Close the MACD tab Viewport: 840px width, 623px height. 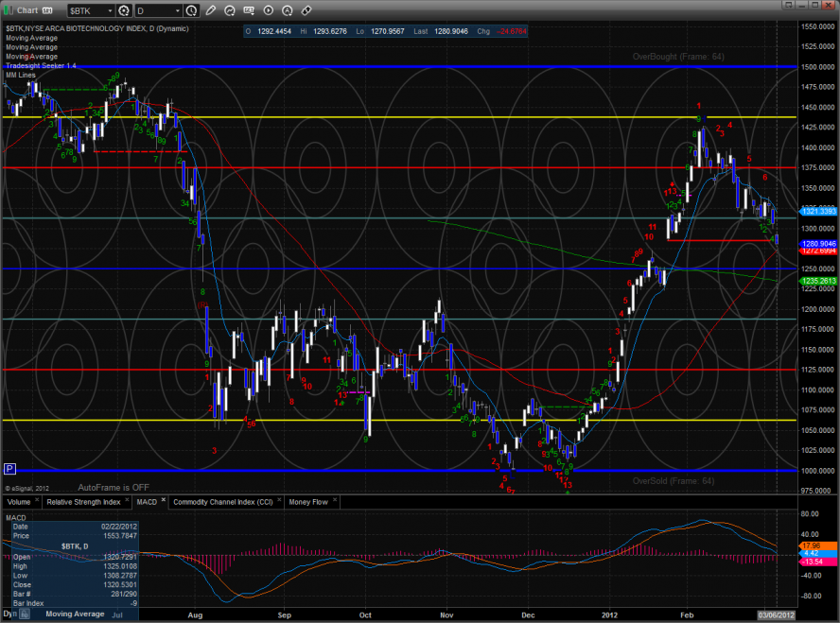pyautogui.click(x=162, y=499)
